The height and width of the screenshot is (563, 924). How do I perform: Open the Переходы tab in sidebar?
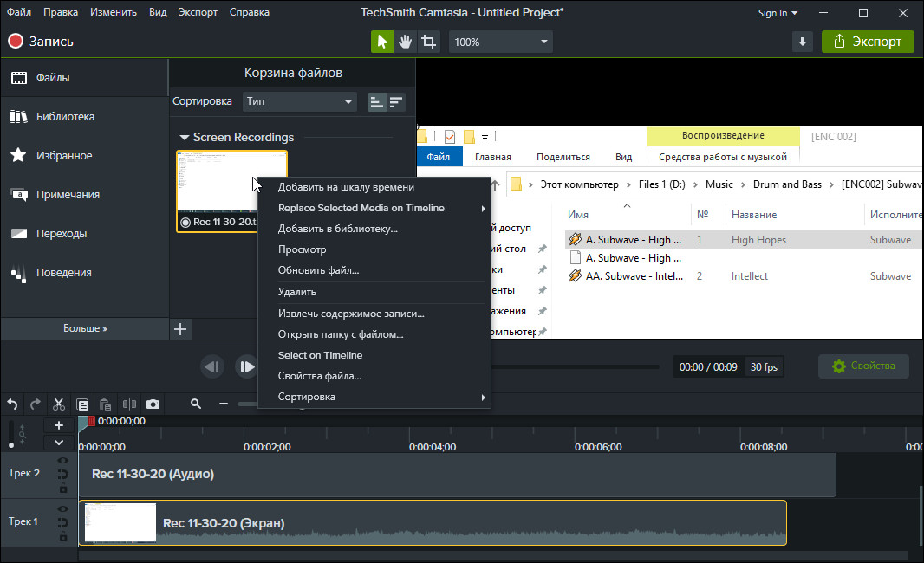pyautogui.click(x=61, y=234)
